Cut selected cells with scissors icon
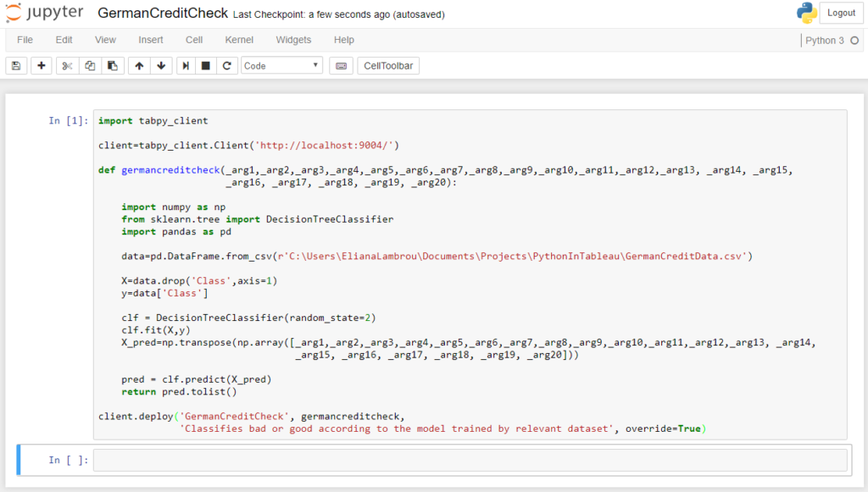This screenshot has height=492, width=868. (67, 66)
